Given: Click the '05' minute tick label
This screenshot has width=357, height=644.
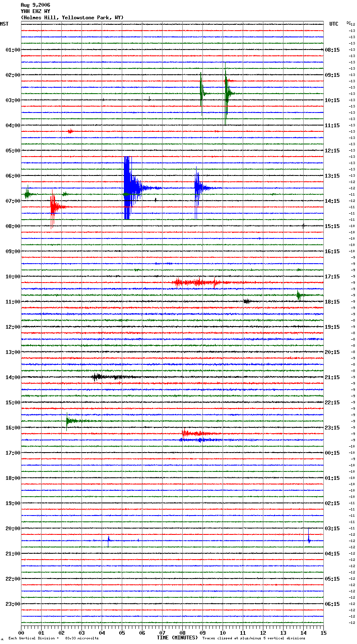Looking at the screenshot, I should [122, 633].
